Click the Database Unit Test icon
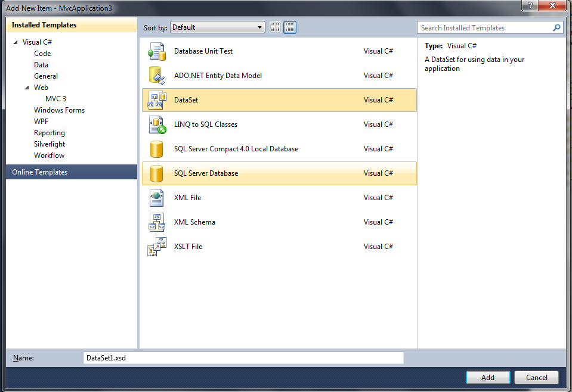The height and width of the screenshot is (392, 572). pyautogui.click(x=157, y=51)
